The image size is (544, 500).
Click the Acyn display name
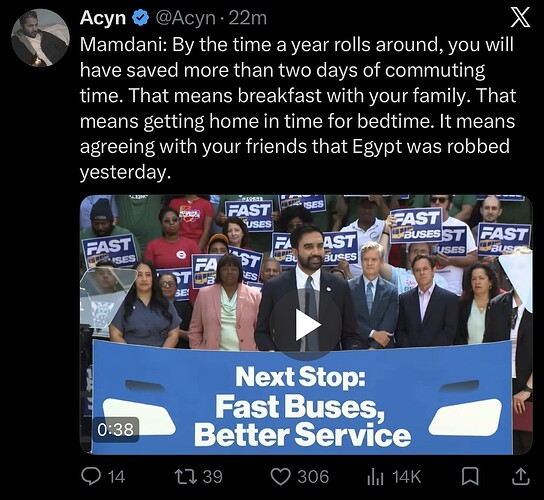(103, 18)
